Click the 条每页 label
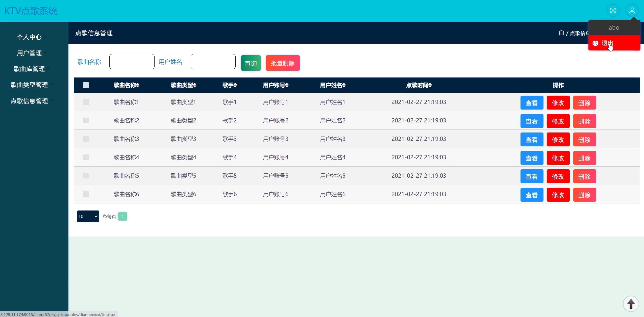Screen dimensions: 644x317 point(109,217)
